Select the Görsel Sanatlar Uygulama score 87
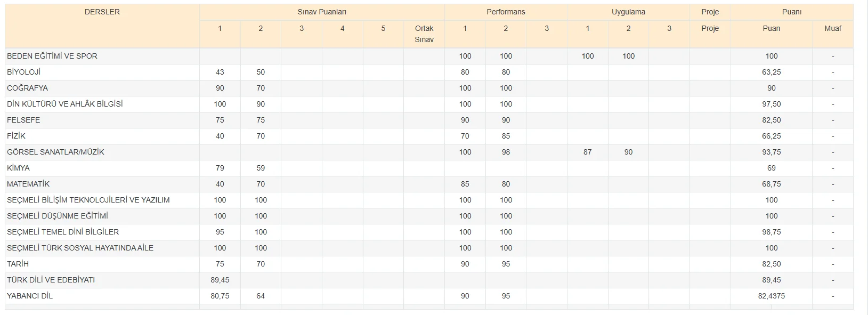Viewport: 868px width, 315px height. (587, 152)
